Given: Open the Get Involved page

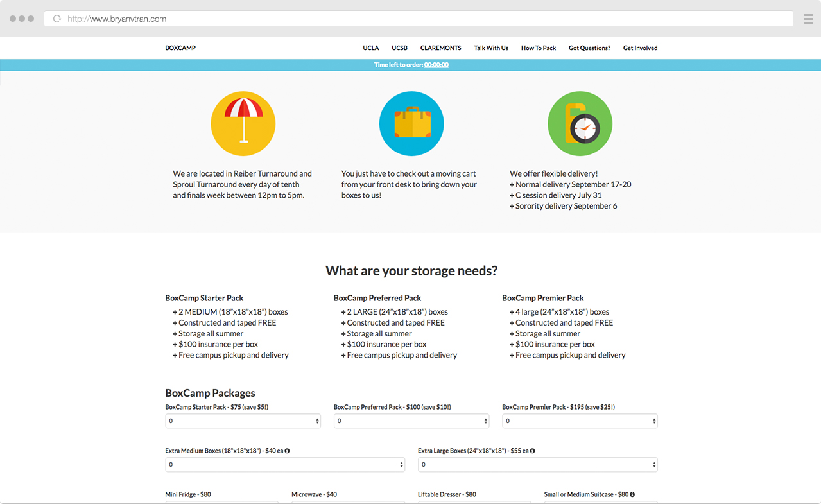Looking at the screenshot, I should pyautogui.click(x=640, y=48).
